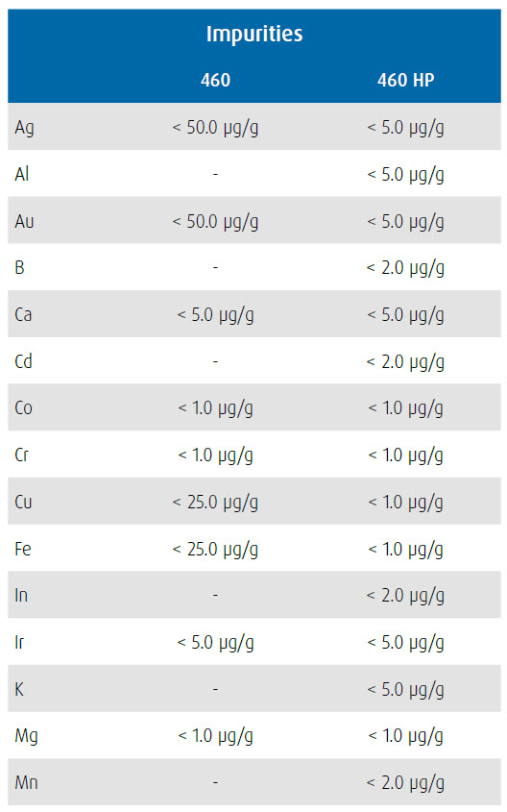Select the dash in Al 460 cell

(x=215, y=174)
